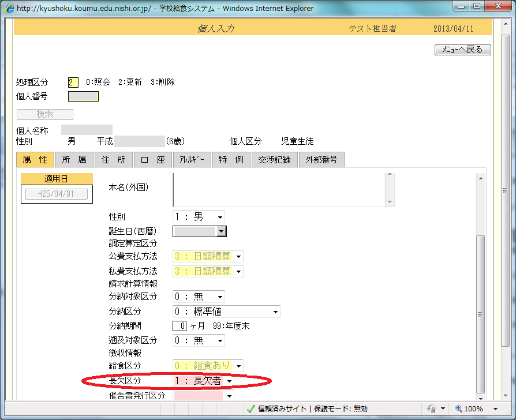Viewport: 516px width, 420px height.
Task: Open the 誕生日(西暦) date dropdown arrow
Action: tap(220, 231)
